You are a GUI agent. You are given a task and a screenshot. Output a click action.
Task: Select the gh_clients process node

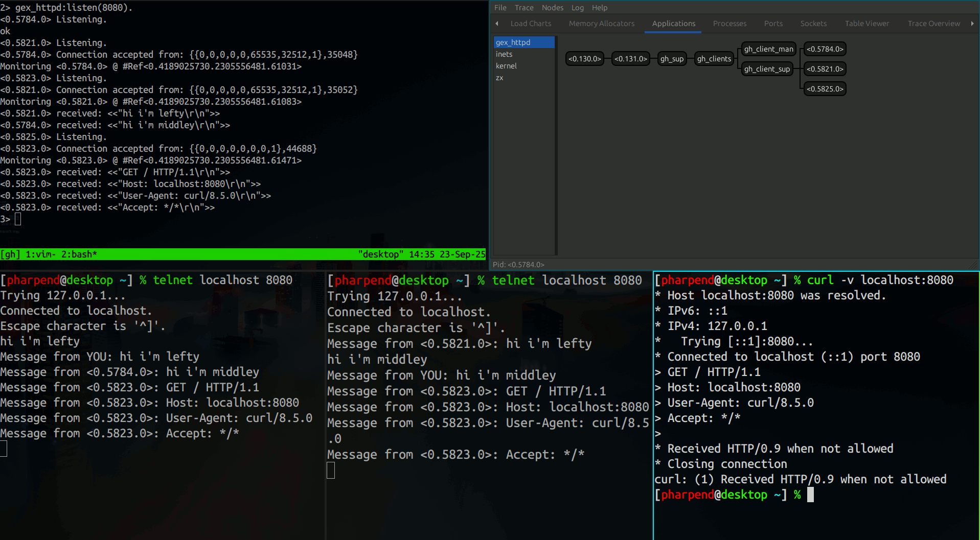tap(714, 58)
